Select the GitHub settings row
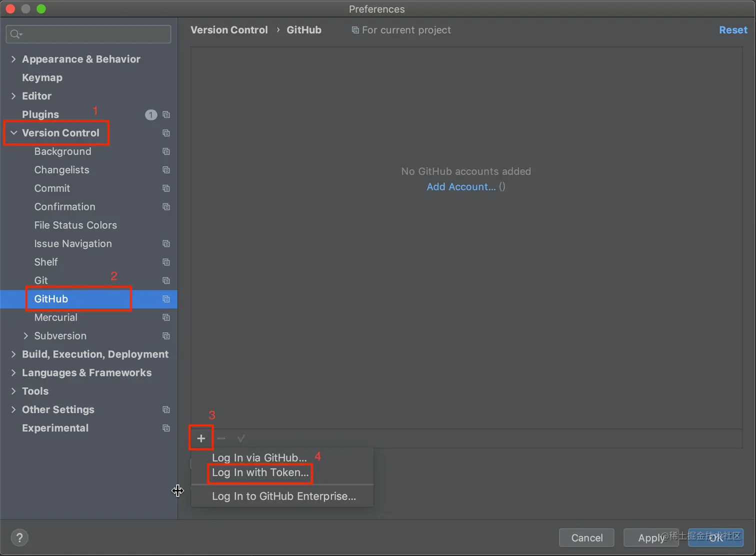756x556 pixels. click(88, 299)
